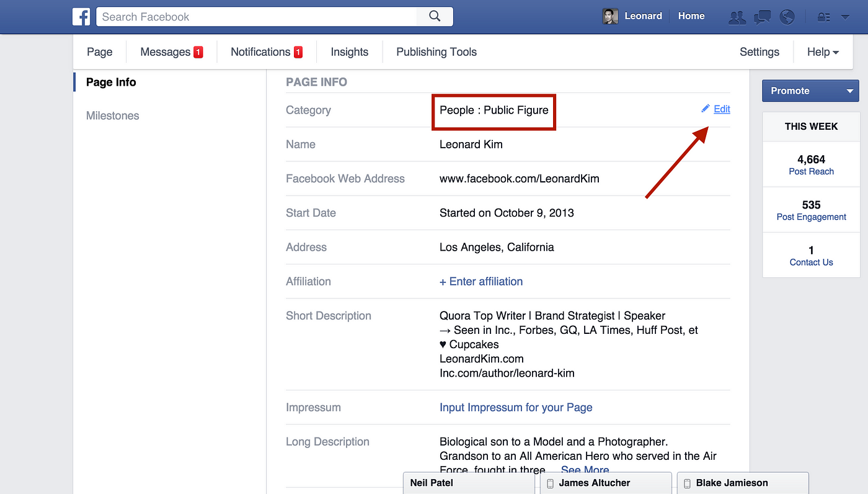Click the 4,664 post reach number
Screen dimensions: 868x494
coord(811,159)
